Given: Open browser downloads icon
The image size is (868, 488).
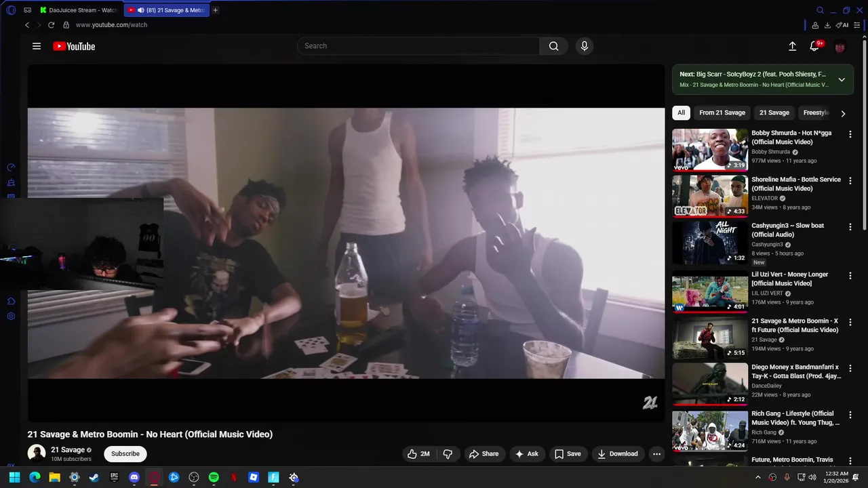Looking at the screenshot, I should pos(827,25).
